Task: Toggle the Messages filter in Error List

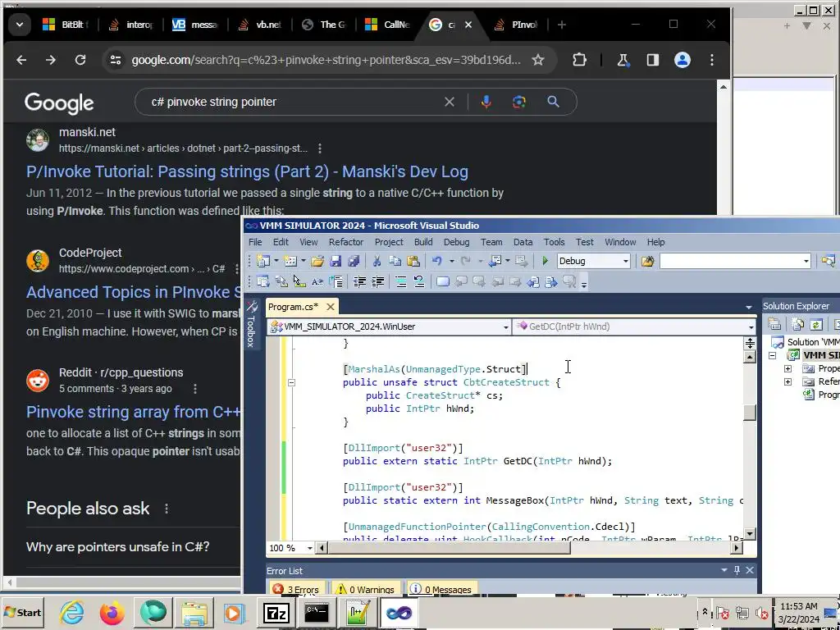Action: [442, 589]
